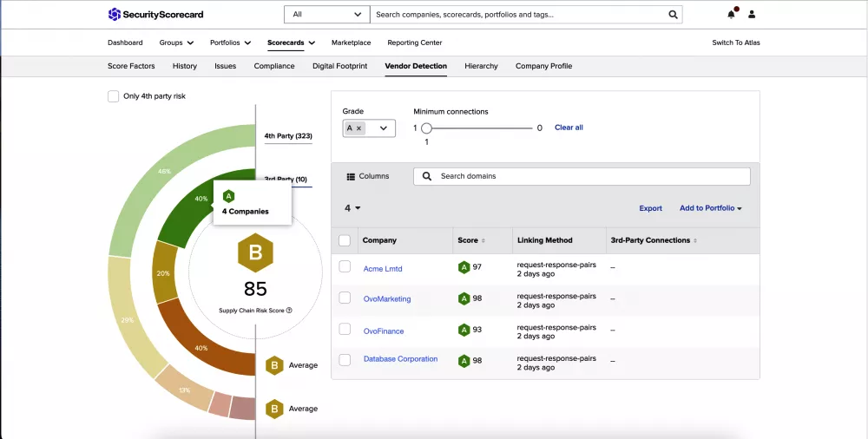The width and height of the screenshot is (868, 439).
Task: Switch to the Company Profile tab
Action: [543, 66]
